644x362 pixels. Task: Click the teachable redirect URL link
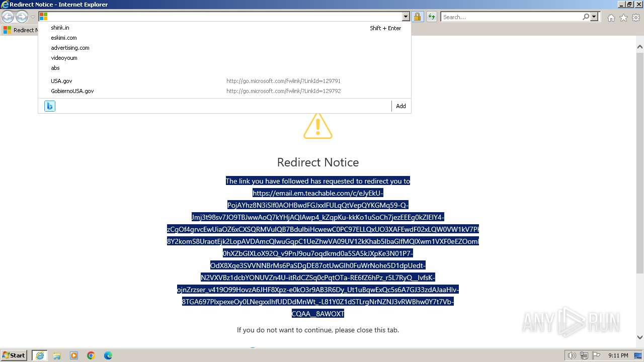323,253
